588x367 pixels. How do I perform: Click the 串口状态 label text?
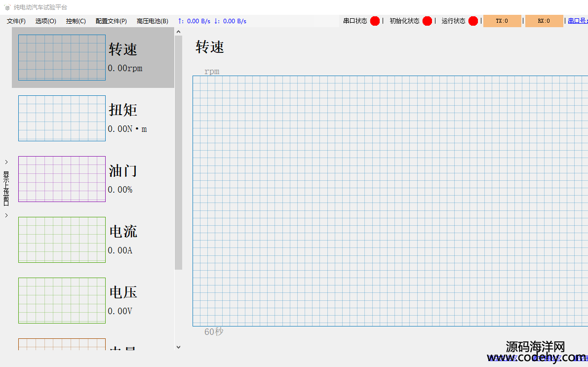(x=355, y=21)
